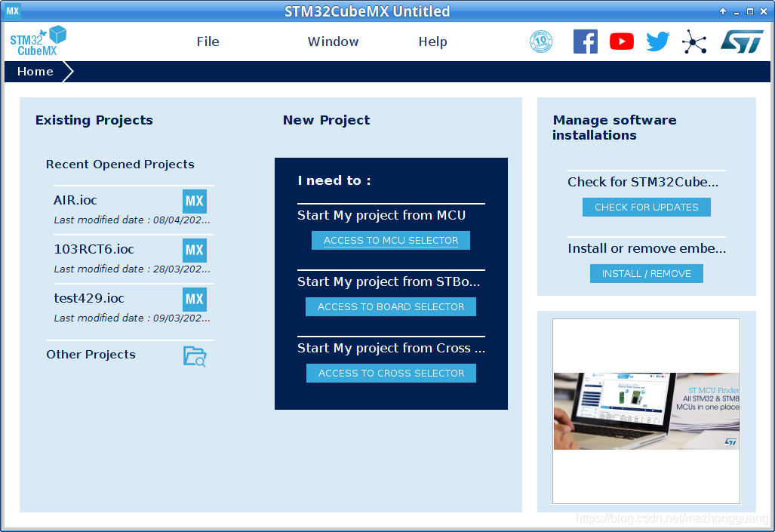Click 103RCT6.ioc last modified date 28/03 text
Screen dimensions: 775x532
tap(132, 269)
